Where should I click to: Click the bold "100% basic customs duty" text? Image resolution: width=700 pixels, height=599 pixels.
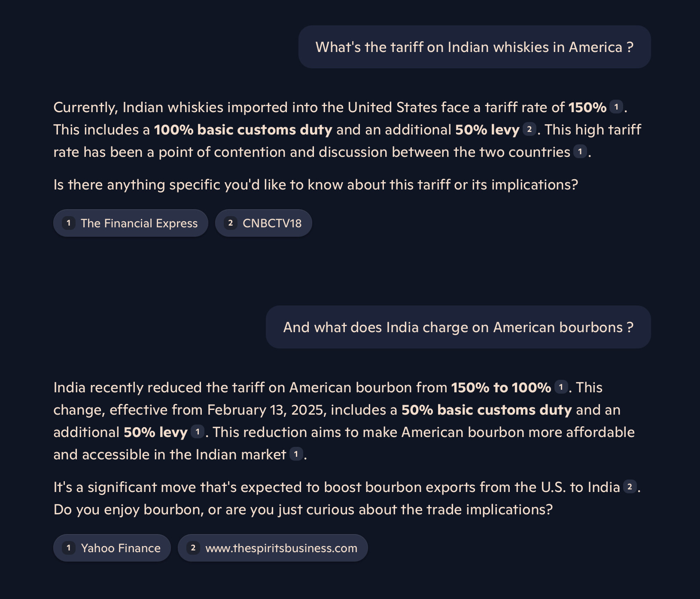click(x=243, y=130)
